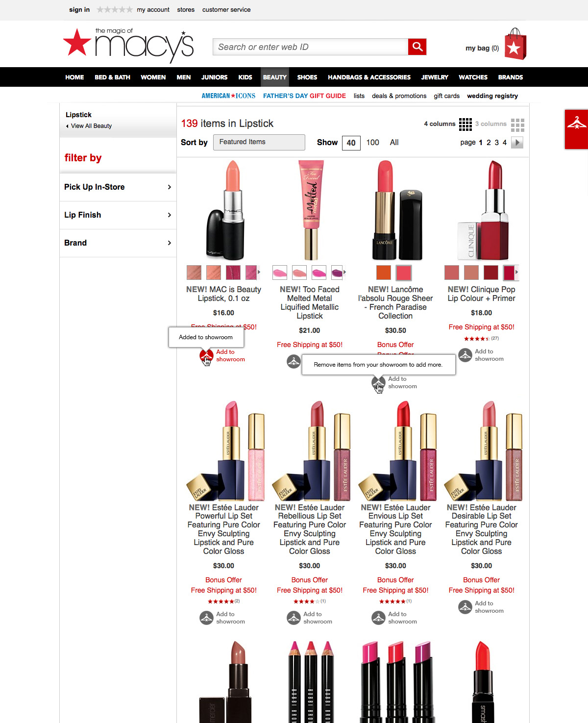588x723 pixels.
Task: Open the BRANDS menu
Action: pyautogui.click(x=511, y=77)
